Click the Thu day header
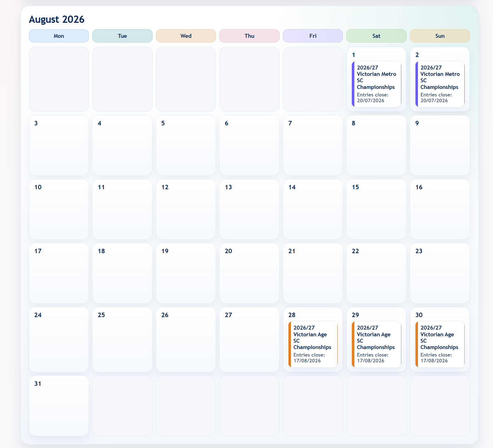This screenshot has width=493, height=448. tap(249, 36)
